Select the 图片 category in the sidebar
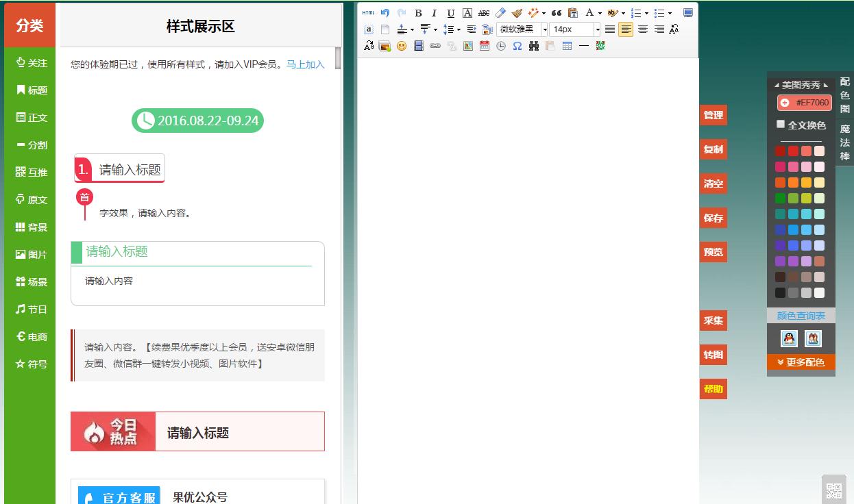The width and height of the screenshot is (854, 504). [x=29, y=254]
